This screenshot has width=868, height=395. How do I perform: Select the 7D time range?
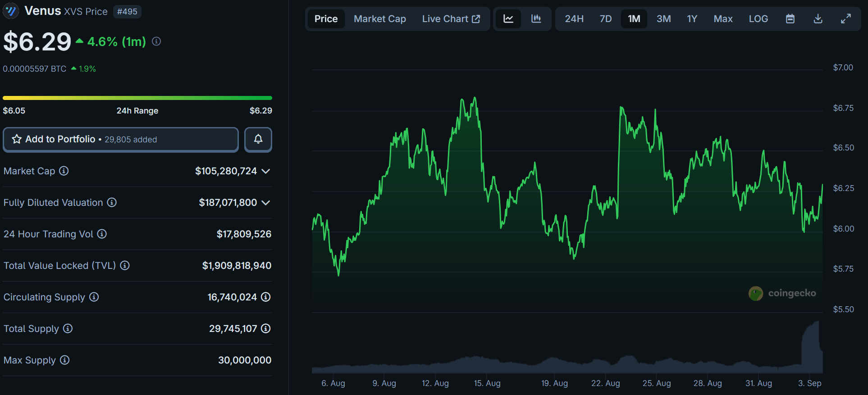[606, 18]
